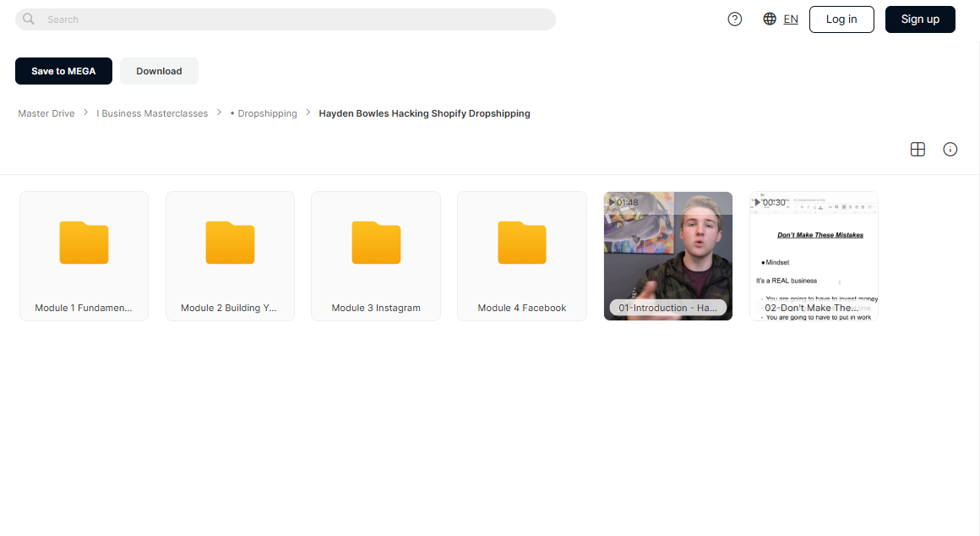The image size is (980, 536).
Task: Open the 01-Introduction video thumbnail
Action: coord(668,256)
